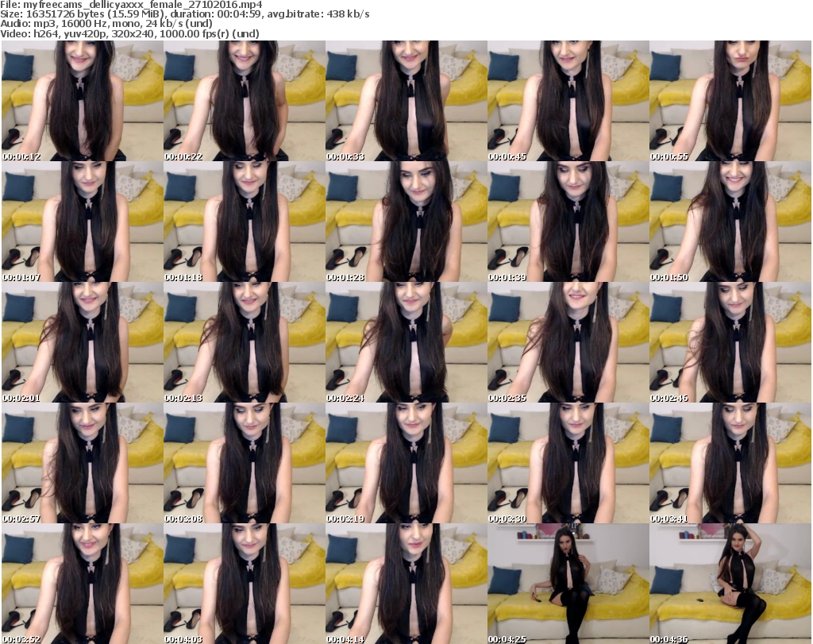Viewport: 813px width, 644px height.
Task: Open the thumbnail at 00:02:57
Action: [x=82, y=463]
